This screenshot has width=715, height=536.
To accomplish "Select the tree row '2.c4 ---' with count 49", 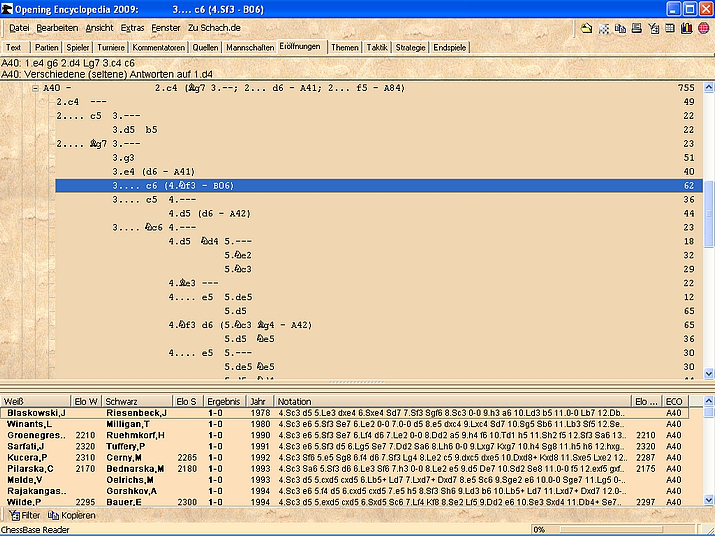I will click(x=378, y=102).
